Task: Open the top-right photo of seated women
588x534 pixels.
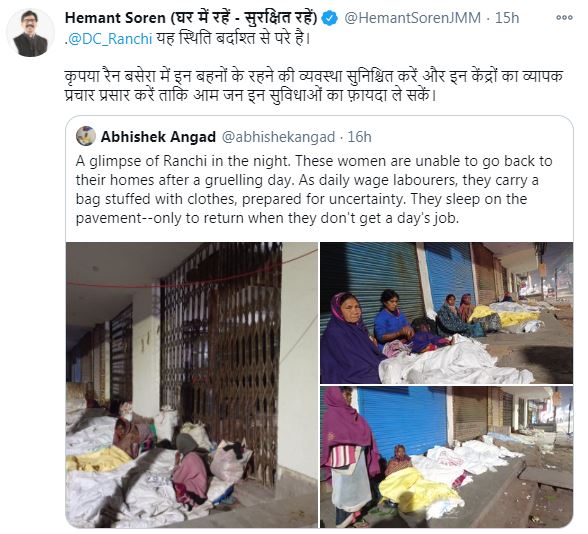Action: (x=446, y=313)
